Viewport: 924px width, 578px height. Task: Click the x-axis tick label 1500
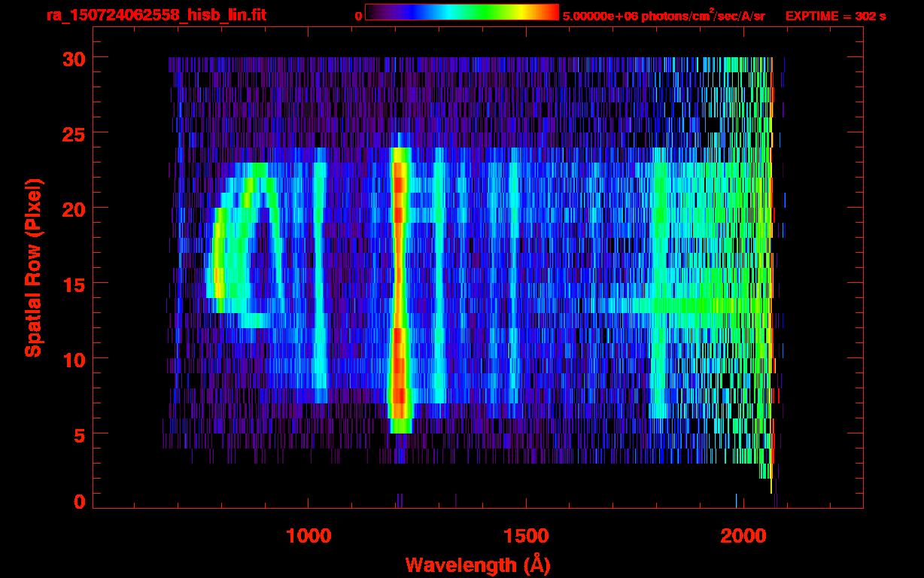[526, 535]
